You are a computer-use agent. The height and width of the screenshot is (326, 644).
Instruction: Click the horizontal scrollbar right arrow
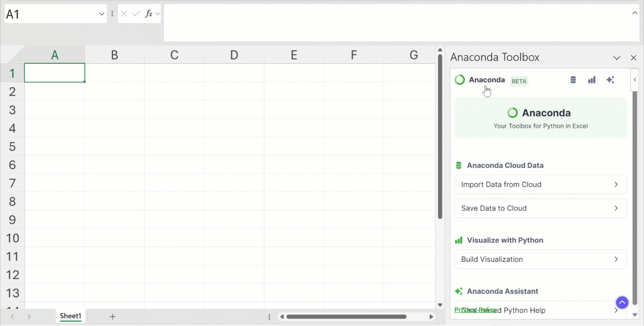pyautogui.click(x=431, y=317)
